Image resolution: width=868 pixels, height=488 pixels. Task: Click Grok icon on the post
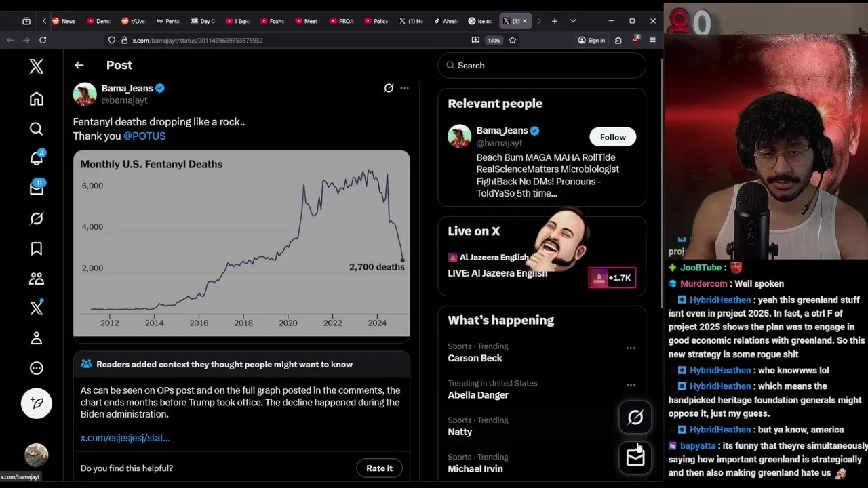[x=389, y=88]
